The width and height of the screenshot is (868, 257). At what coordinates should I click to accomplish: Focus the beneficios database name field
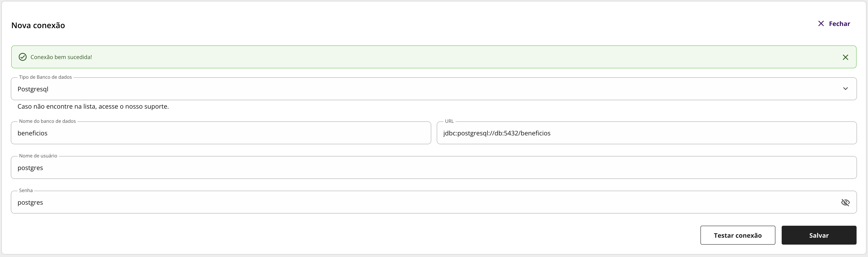tap(221, 133)
